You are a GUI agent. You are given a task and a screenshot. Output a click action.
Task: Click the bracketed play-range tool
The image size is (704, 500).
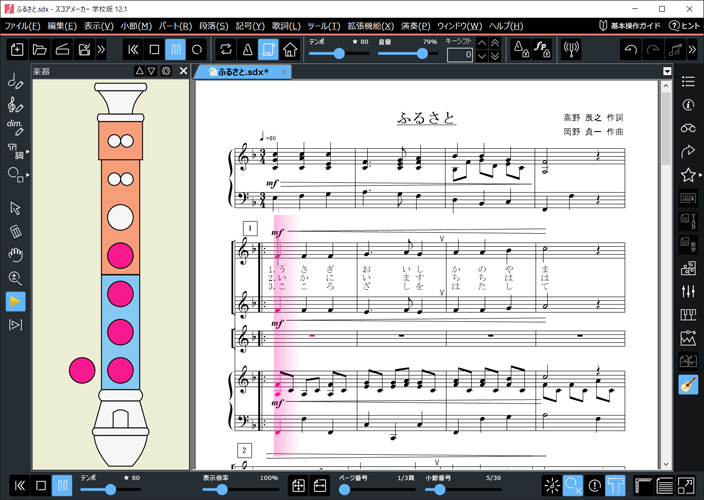(15, 325)
